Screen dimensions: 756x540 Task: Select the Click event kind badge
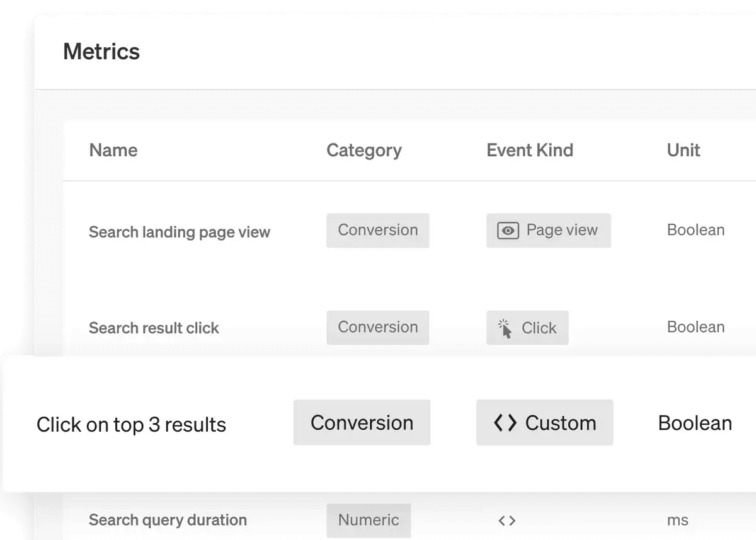coord(527,328)
